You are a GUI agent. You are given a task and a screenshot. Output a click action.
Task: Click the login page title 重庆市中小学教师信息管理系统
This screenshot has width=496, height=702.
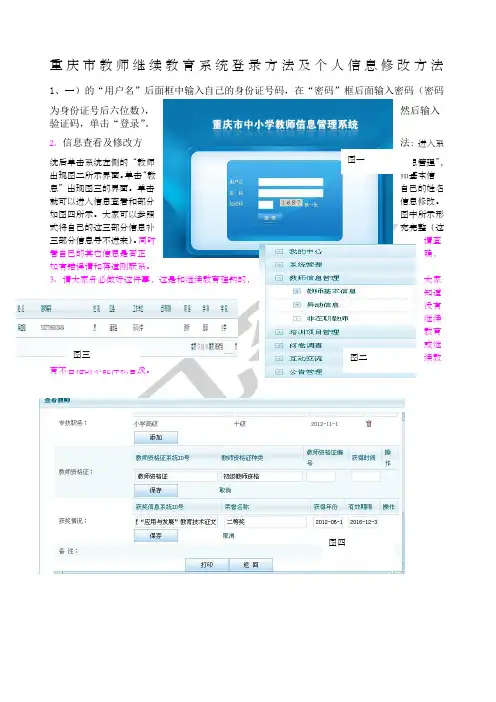click(285, 124)
